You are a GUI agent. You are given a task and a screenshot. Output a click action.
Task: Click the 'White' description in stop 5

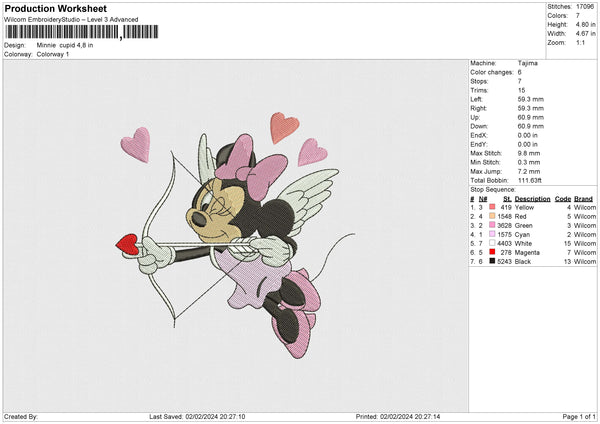[x=523, y=243]
